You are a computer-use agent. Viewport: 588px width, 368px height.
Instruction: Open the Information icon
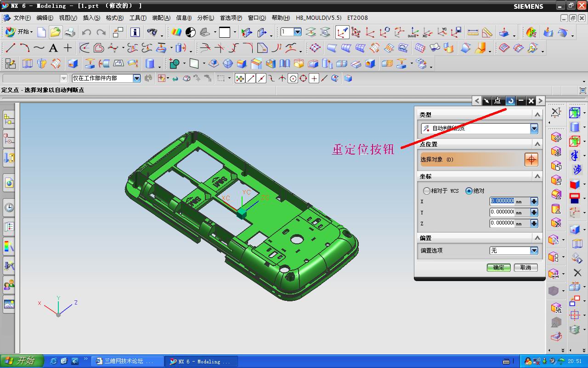click(x=135, y=32)
